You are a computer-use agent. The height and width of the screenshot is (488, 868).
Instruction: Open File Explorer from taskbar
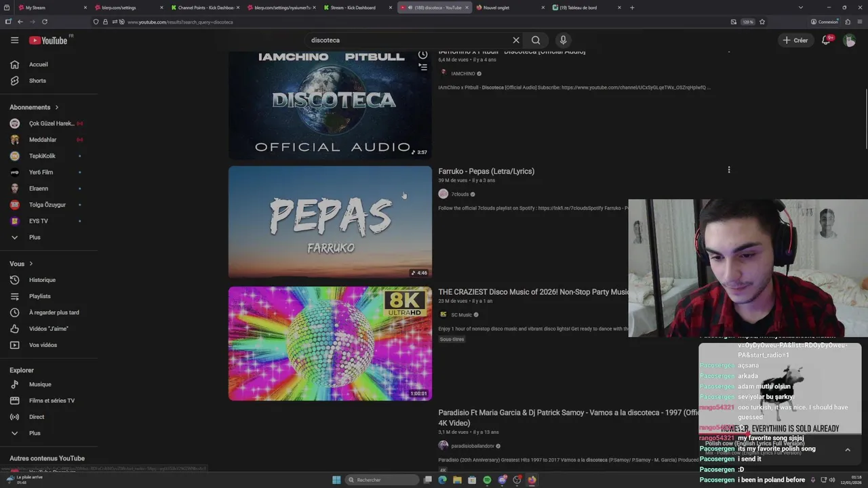pyautogui.click(x=457, y=480)
